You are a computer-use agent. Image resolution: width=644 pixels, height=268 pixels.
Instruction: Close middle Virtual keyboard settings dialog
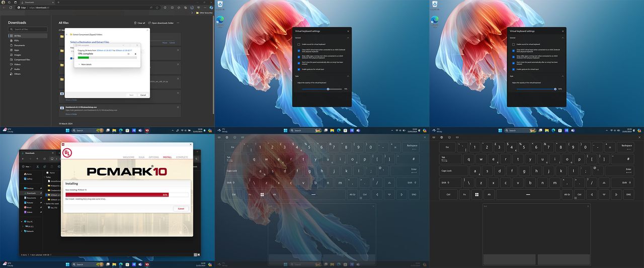tap(348, 31)
